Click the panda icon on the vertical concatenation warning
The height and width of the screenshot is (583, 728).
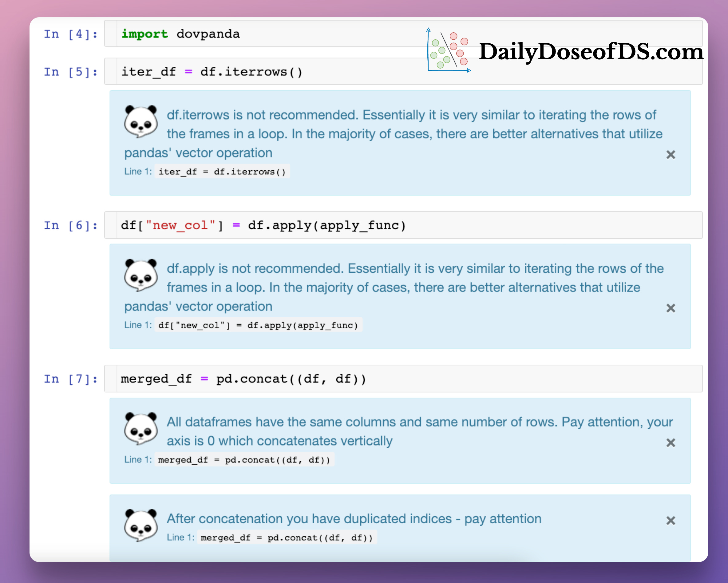(140, 429)
